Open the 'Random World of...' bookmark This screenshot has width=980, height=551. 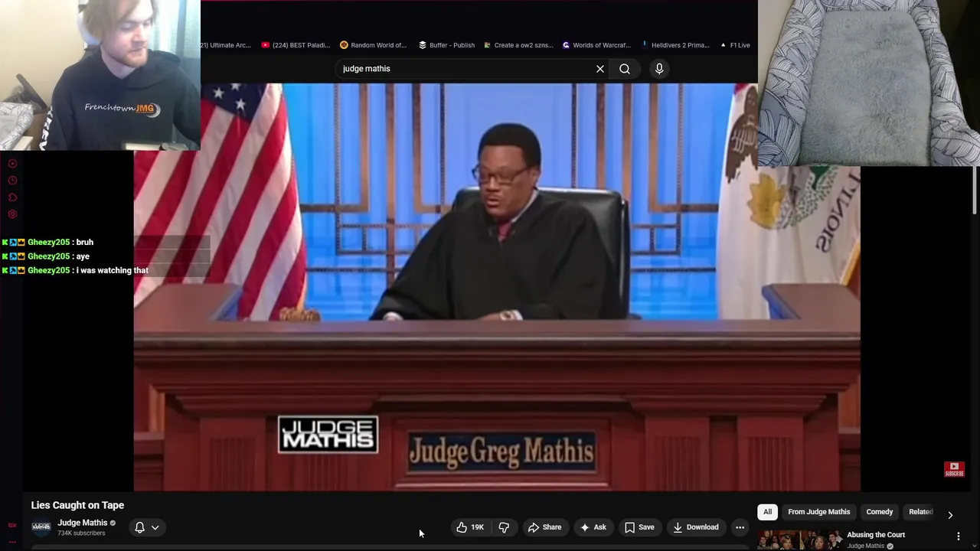pos(373,45)
